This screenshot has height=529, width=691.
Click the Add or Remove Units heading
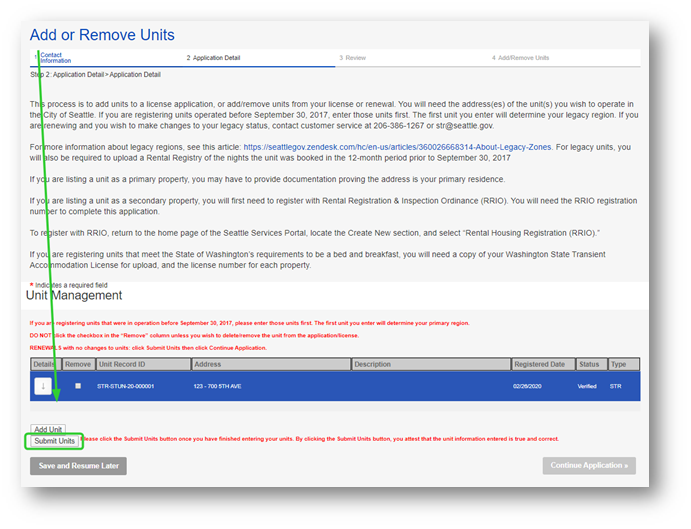tap(102, 35)
